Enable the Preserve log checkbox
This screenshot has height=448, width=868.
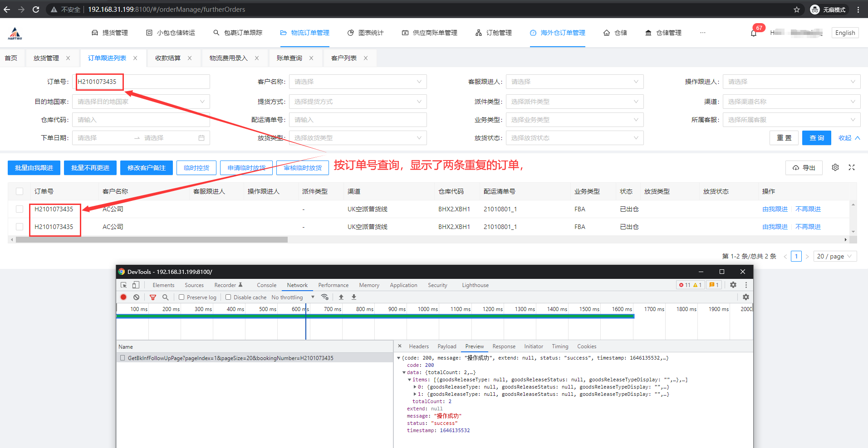click(181, 297)
